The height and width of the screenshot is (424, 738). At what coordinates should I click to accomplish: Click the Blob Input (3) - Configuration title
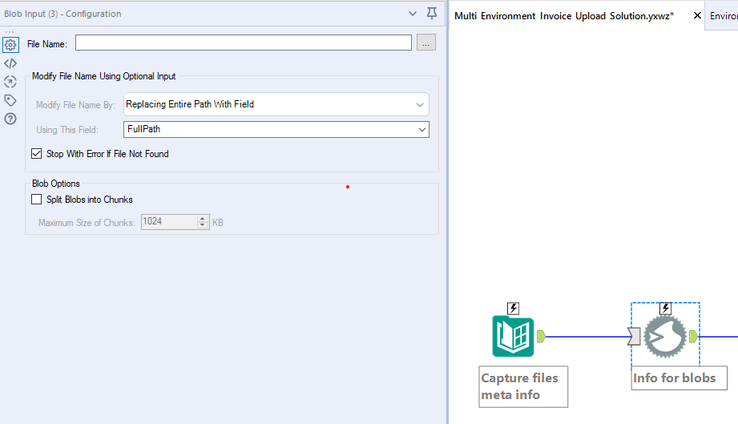pyautogui.click(x=63, y=14)
